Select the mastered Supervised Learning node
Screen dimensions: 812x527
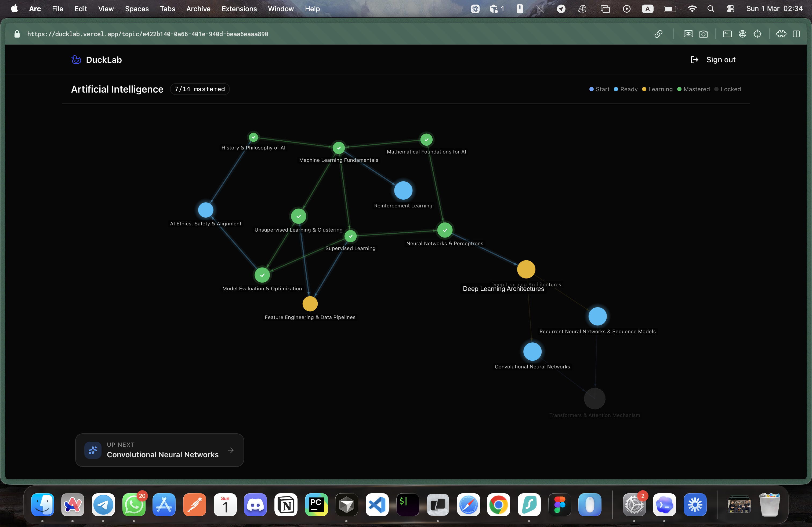[x=350, y=236]
